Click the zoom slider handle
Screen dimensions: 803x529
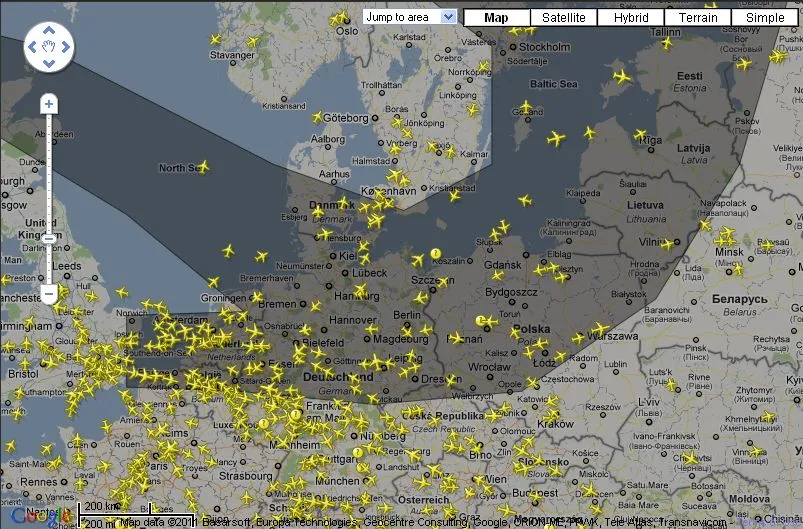pos(48,238)
